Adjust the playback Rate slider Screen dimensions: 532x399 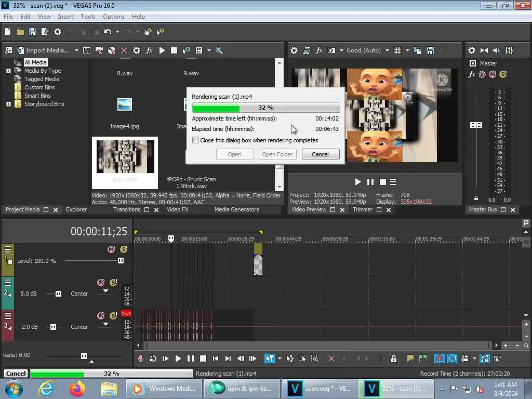(84, 356)
